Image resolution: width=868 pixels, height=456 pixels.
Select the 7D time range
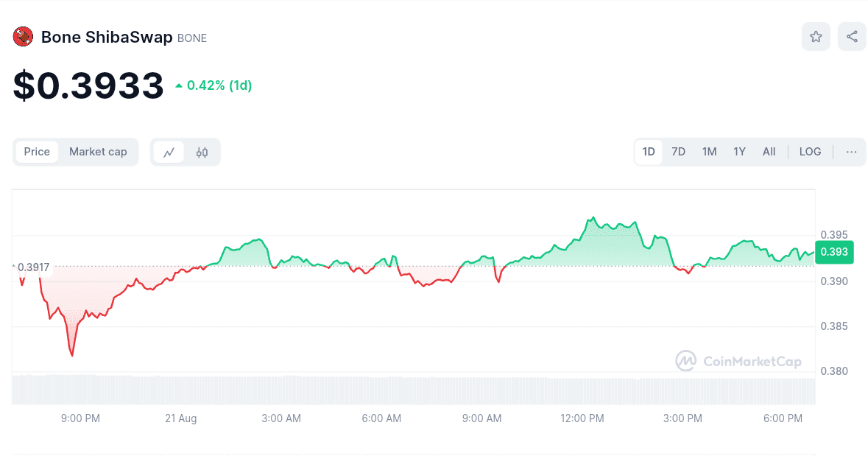click(x=678, y=152)
